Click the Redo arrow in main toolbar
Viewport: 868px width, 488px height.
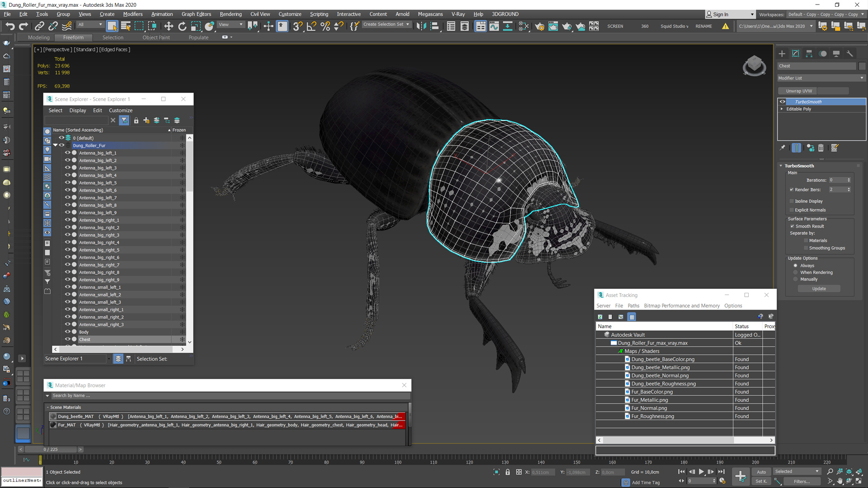click(x=24, y=26)
